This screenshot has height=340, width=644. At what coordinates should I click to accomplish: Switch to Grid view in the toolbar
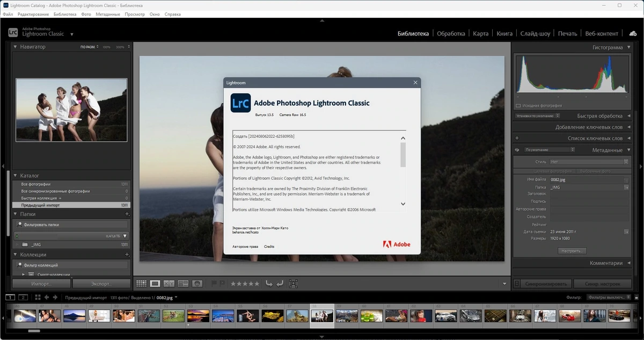(x=141, y=283)
